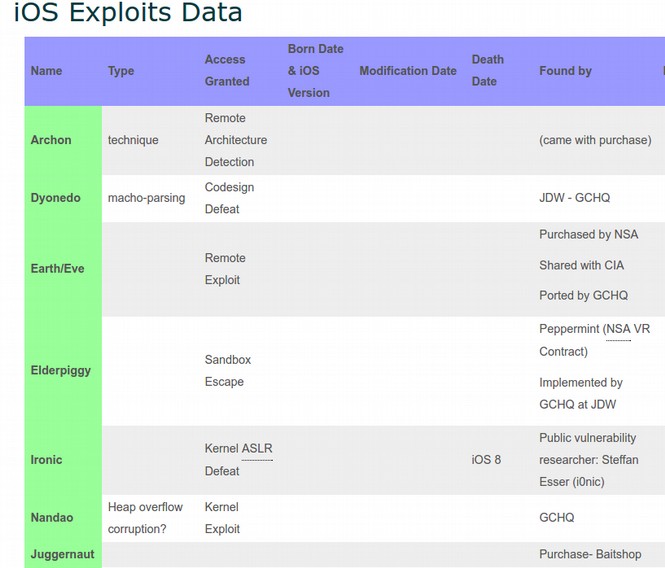Click the 'Born Date & iOS Version' header

(316, 71)
